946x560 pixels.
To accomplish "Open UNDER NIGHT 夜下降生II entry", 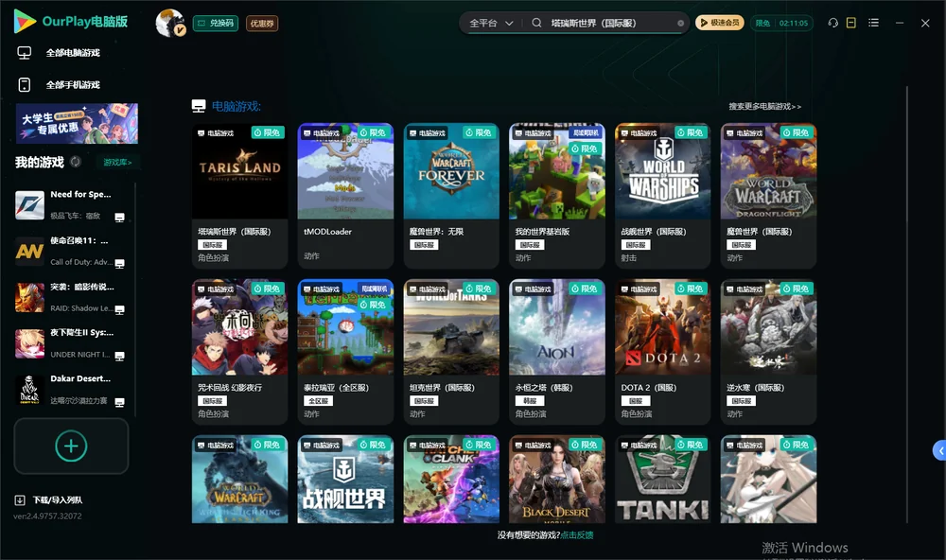I will pos(73,343).
